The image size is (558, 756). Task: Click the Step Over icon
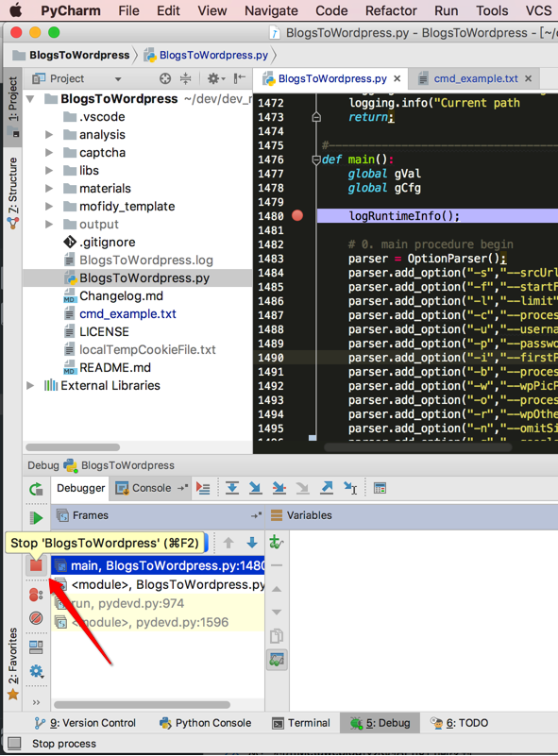click(x=232, y=488)
